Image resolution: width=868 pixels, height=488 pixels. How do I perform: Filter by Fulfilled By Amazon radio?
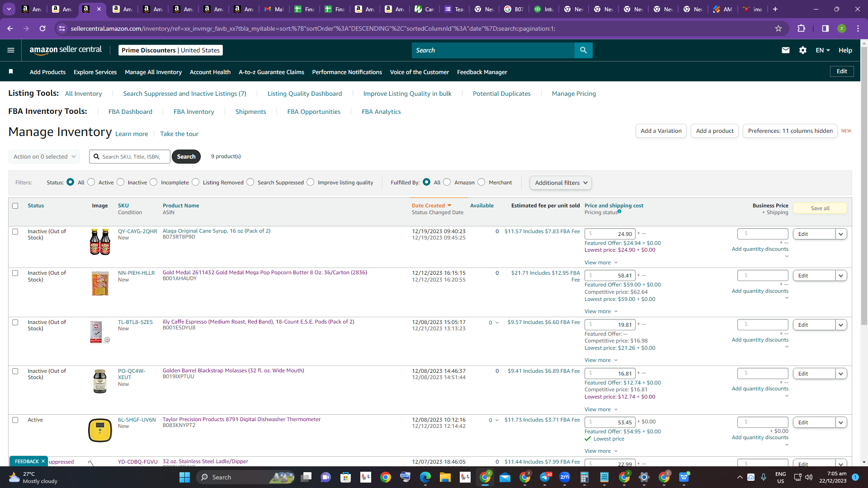[x=447, y=182]
